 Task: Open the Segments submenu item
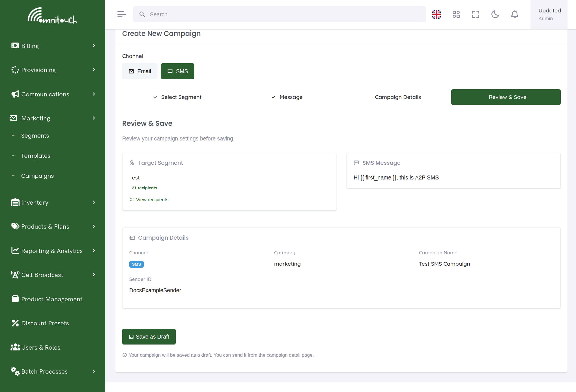click(x=35, y=136)
